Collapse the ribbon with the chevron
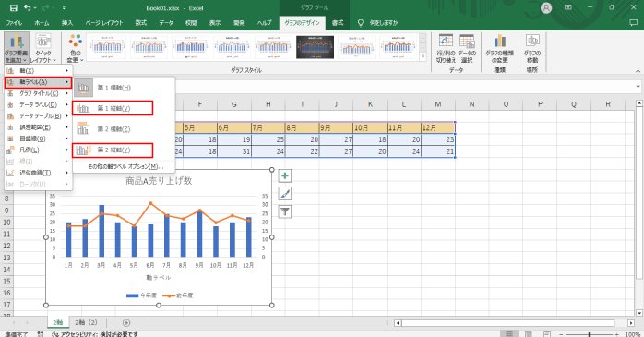644x337 pixels. (x=638, y=71)
